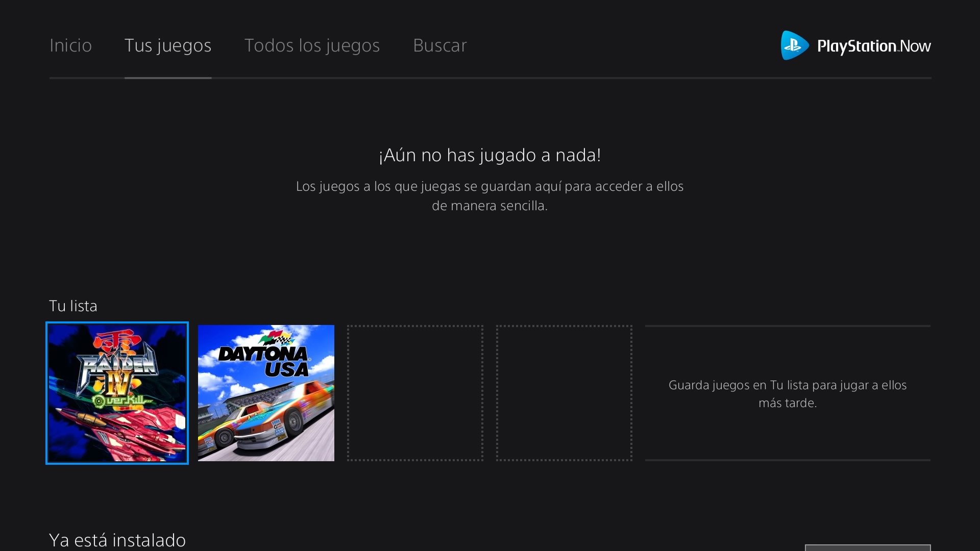The image size is (980, 551).
Task: Click the 'Tu lista' section heading
Action: tap(73, 306)
